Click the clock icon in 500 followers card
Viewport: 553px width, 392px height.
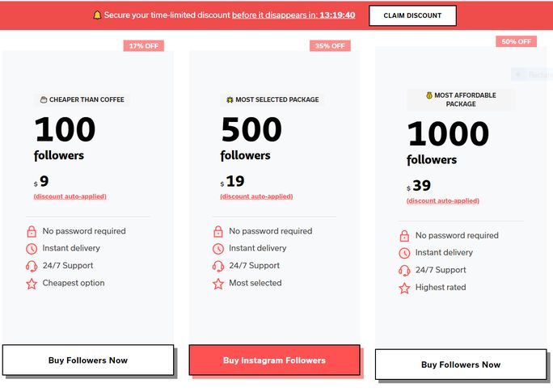(x=217, y=249)
